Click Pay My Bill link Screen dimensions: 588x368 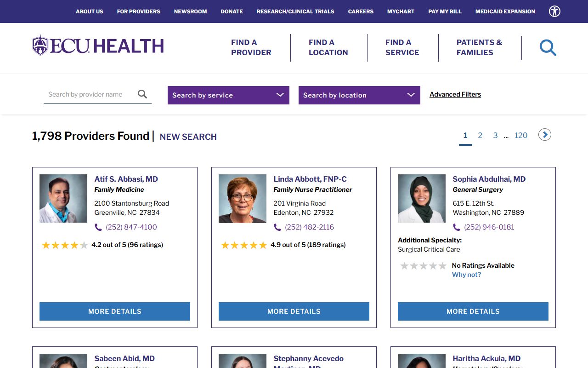click(x=445, y=11)
